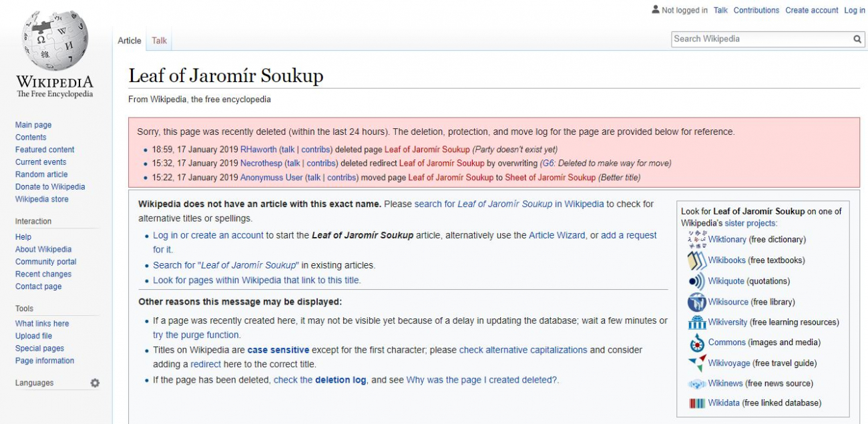
Task: Load a Random article from sidebar
Action: (x=41, y=174)
